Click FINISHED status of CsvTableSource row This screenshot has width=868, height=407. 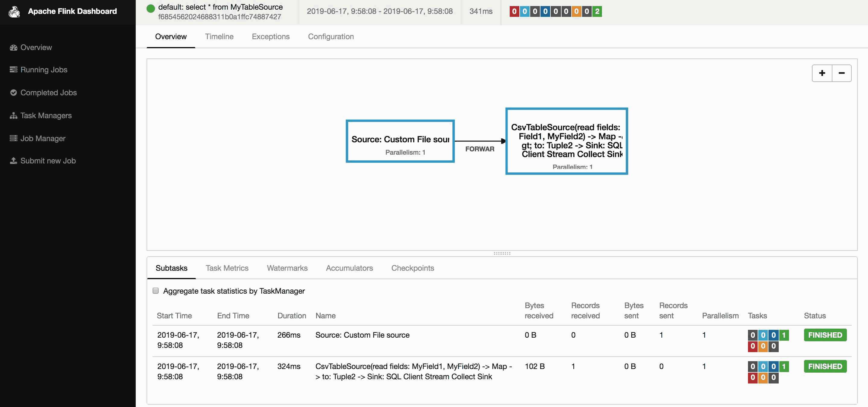tap(825, 366)
